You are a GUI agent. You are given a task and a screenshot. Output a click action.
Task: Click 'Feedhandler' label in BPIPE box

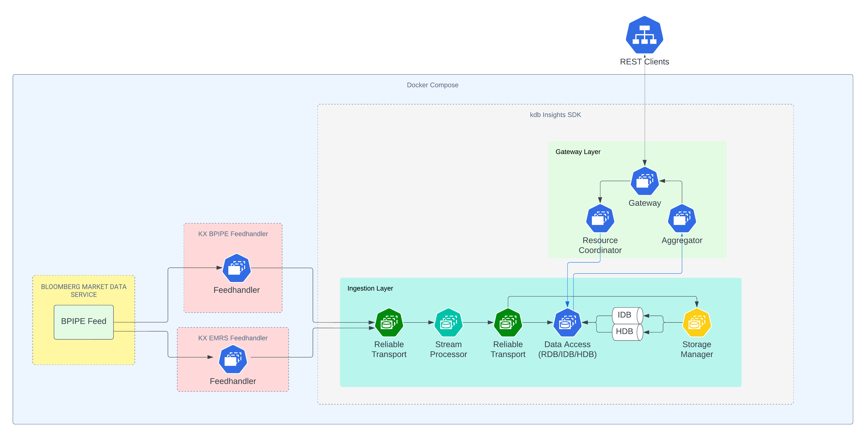[x=237, y=290]
